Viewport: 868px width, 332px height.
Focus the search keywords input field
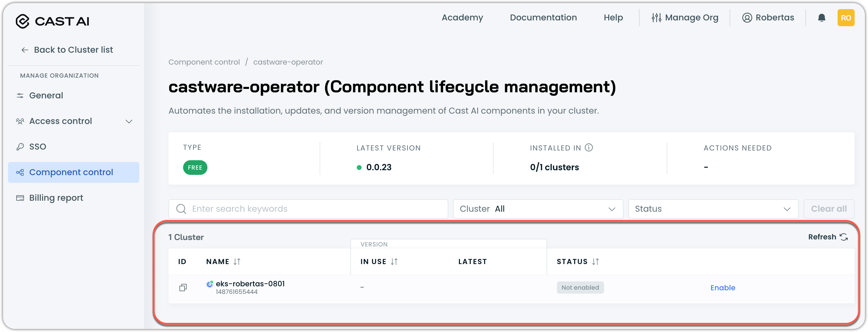[313, 209]
